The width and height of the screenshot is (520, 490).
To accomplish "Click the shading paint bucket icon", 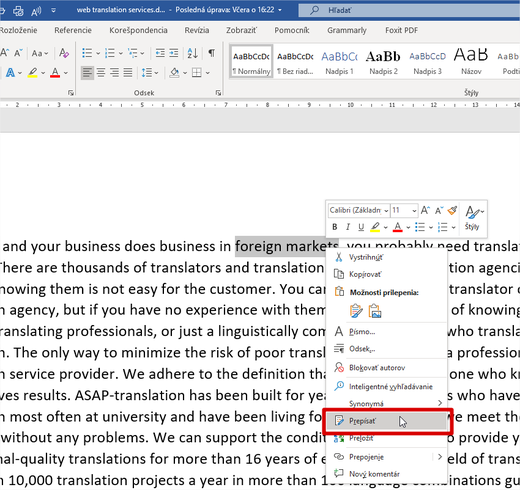I will coord(174,72).
